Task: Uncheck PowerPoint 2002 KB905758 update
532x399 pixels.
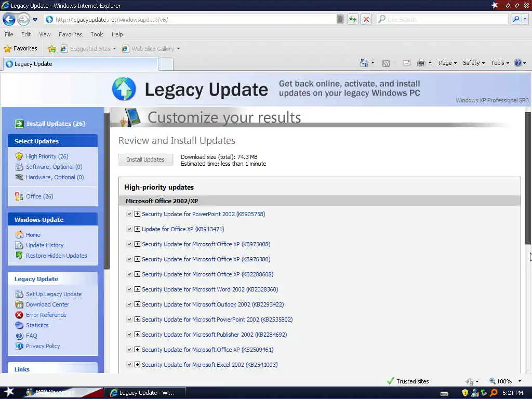Action: click(x=129, y=214)
